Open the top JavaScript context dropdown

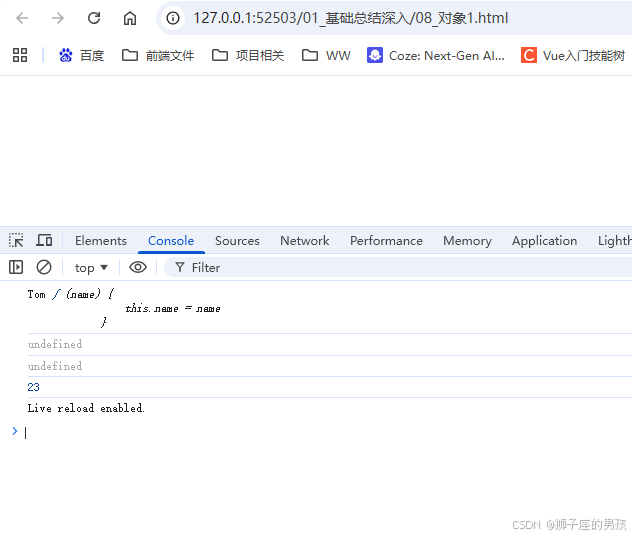click(x=91, y=268)
